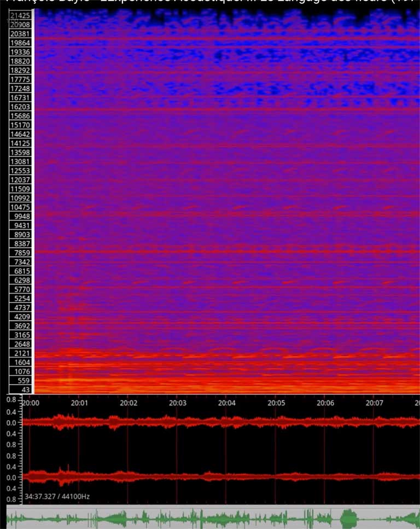Click the 20:03 timeline label
This screenshot has width=420, height=529.
[177, 403]
